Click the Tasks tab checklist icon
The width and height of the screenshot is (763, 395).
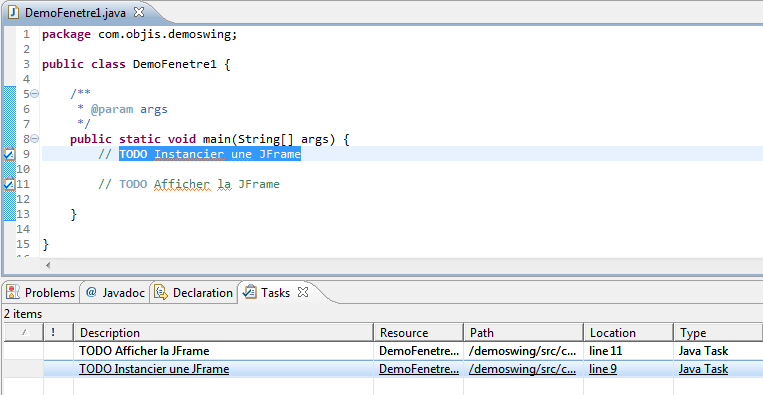(250, 292)
